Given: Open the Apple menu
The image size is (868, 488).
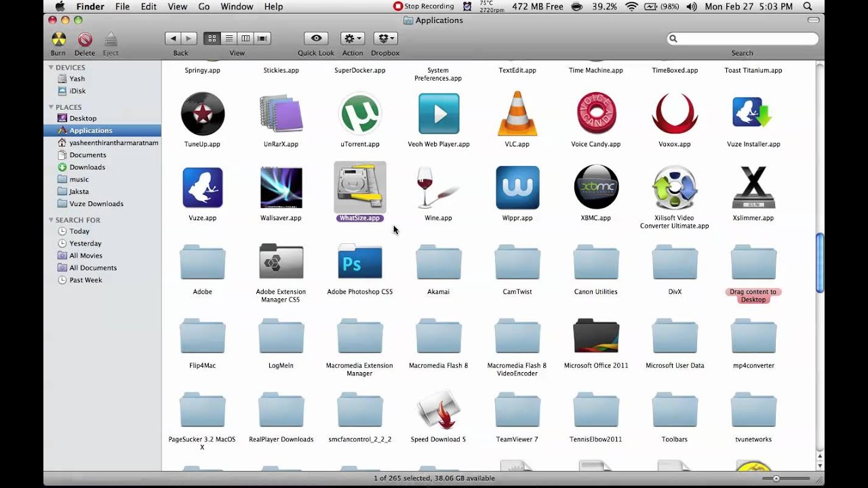Looking at the screenshot, I should [59, 6].
